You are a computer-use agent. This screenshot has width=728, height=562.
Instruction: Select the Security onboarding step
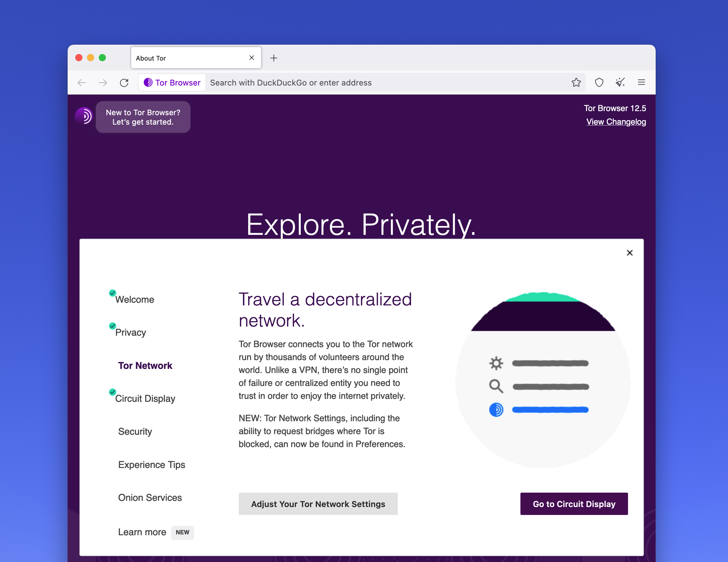tap(135, 431)
